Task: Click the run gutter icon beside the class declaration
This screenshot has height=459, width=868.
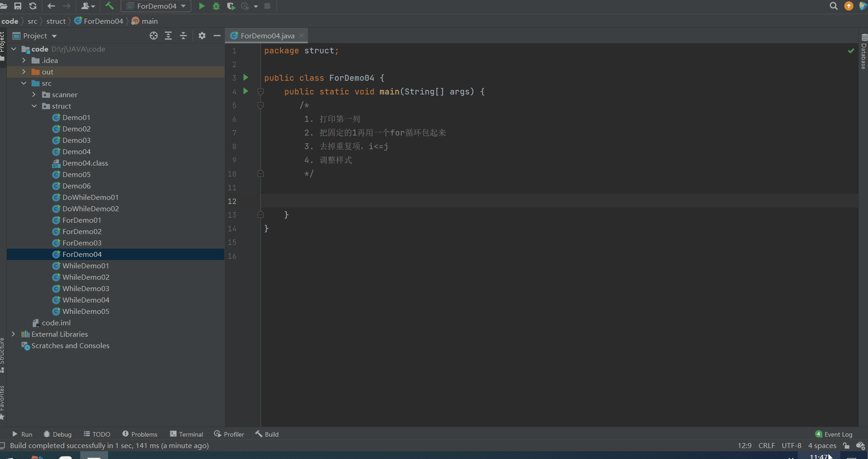Action: click(246, 78)
